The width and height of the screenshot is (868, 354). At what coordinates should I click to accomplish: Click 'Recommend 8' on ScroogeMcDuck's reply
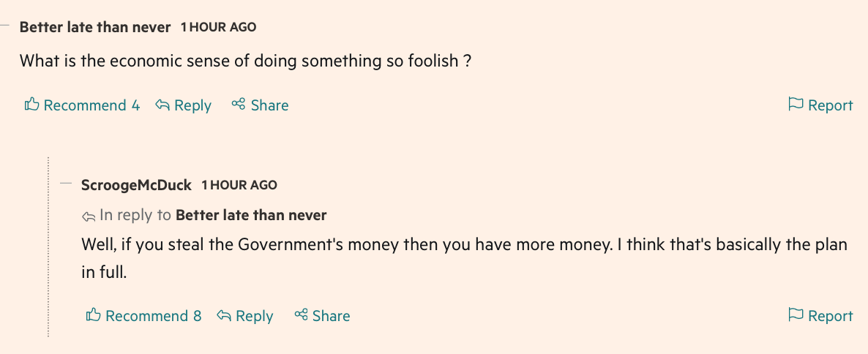coord(144,315)
